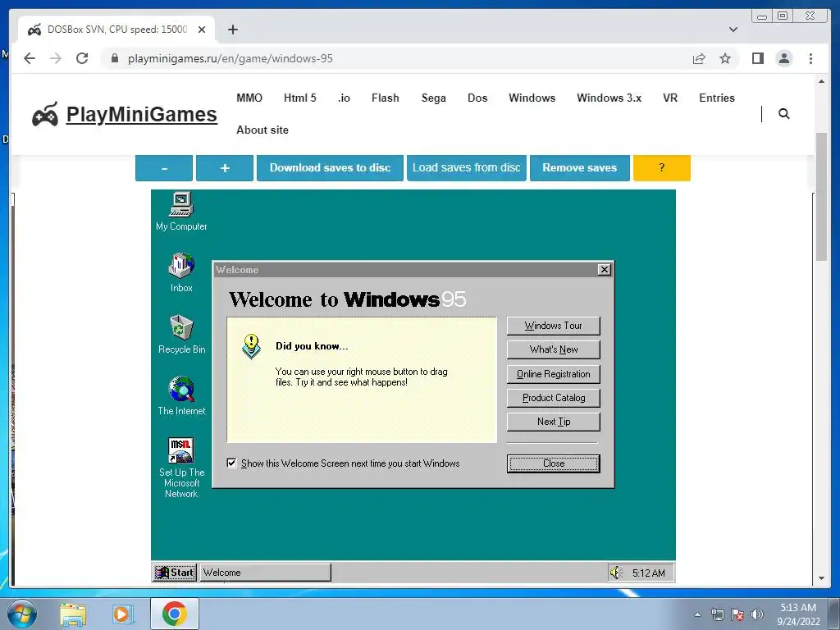The width and height of the screenshot is (840, 630).
Task: Open the Windows 3.x category
Action: (x=609, y=98)
